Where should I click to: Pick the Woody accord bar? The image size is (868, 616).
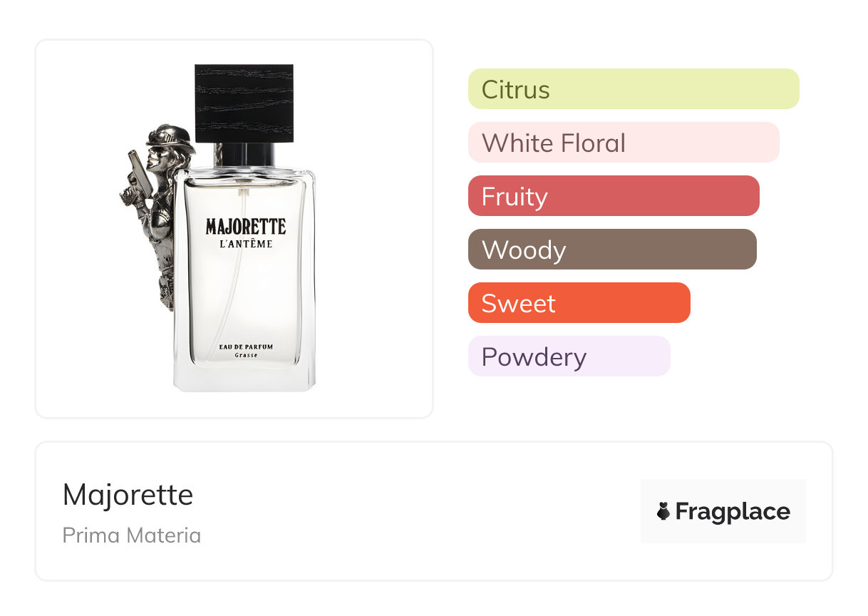pos(611,250)
